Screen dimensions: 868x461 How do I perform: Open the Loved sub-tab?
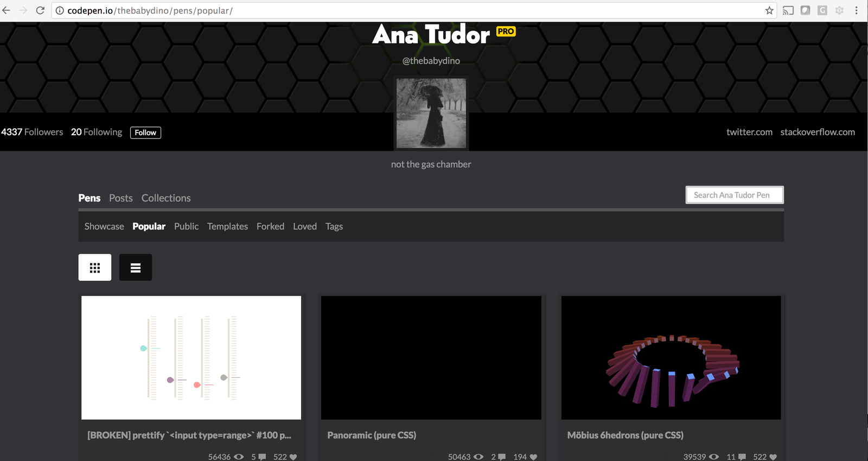click(x=305, y=226)
